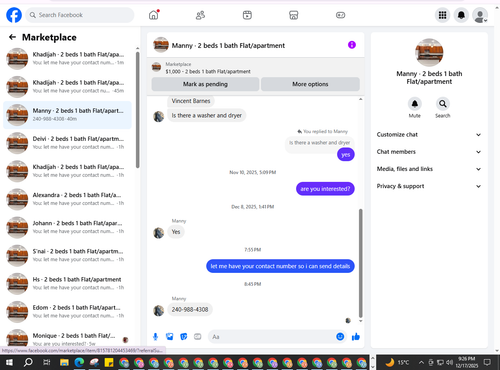The height and width of the screenshot is (370, 500).
Task: Open Edom conversation in list
Action: [x=67, y=312]
